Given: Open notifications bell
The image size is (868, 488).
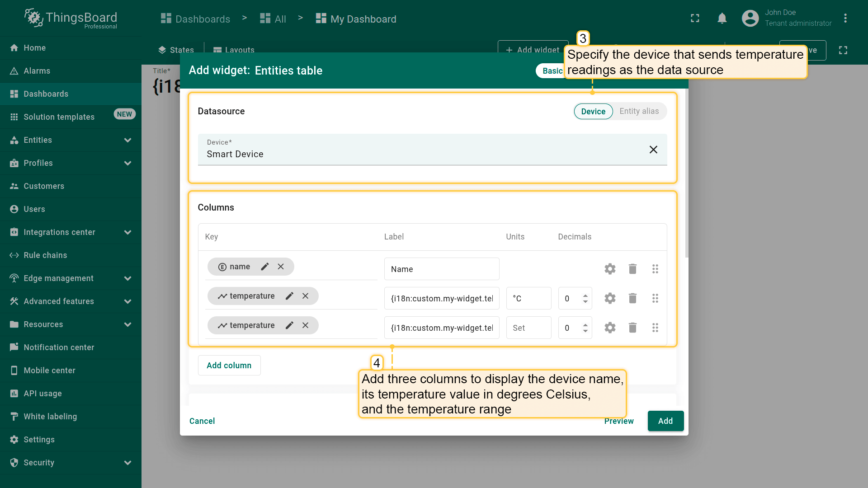Looking at the screenshot, I should [722, 18].
